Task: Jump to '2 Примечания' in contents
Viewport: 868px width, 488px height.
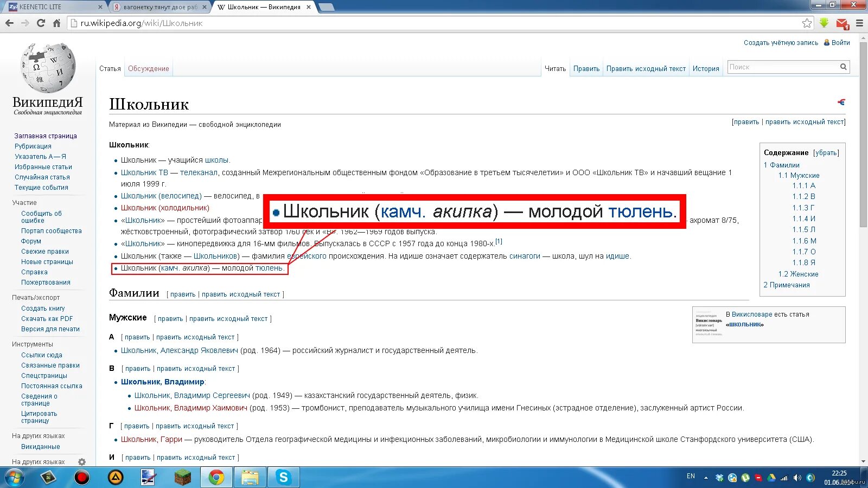Action: pos(787,285)
